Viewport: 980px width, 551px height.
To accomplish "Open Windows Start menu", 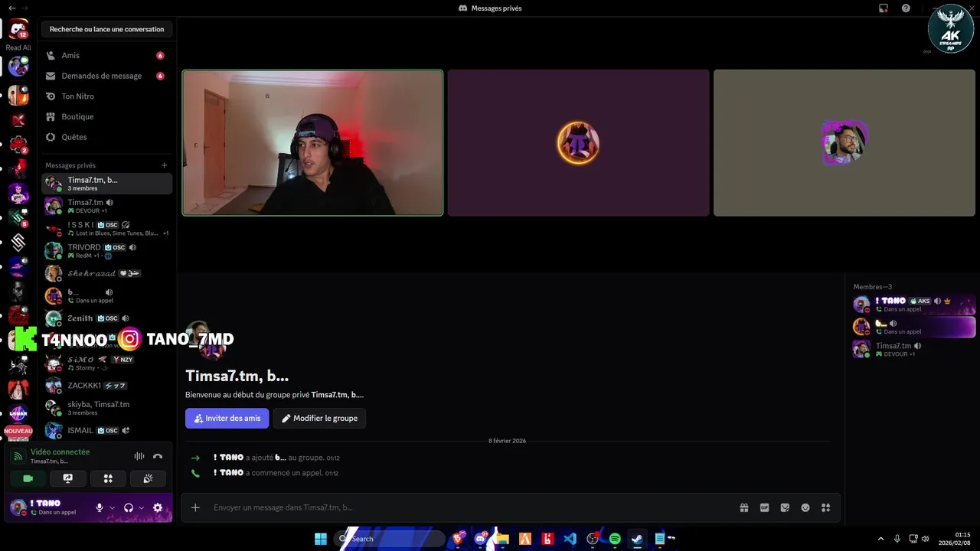I will click(321, 539).
